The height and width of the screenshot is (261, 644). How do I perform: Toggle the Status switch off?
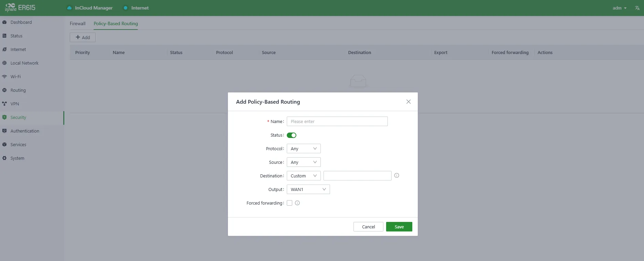292,135
